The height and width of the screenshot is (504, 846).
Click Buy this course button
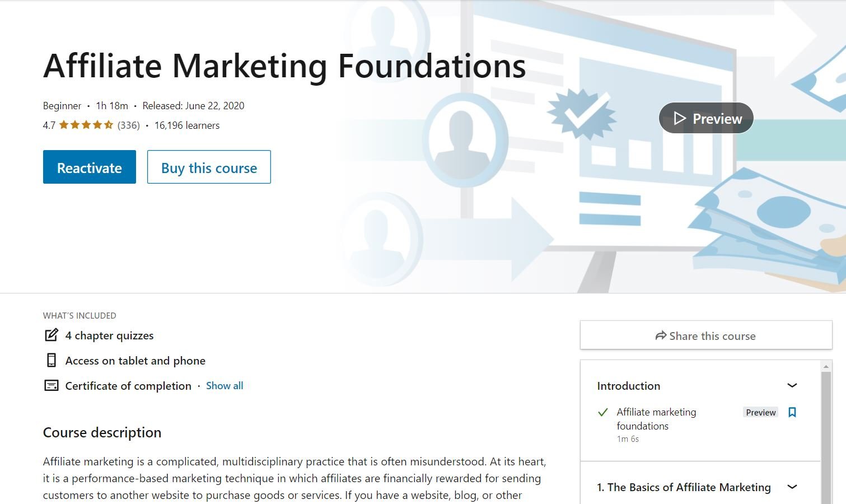[x=209, y=167]
